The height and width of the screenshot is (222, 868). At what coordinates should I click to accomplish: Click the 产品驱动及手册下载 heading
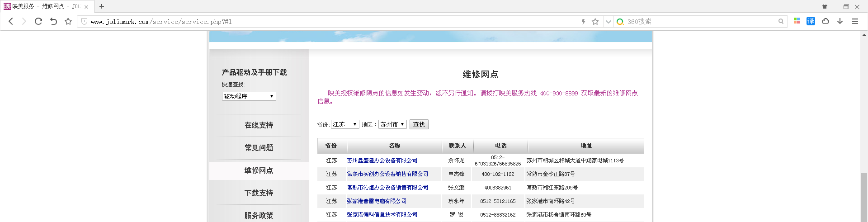tap(254, 72)
